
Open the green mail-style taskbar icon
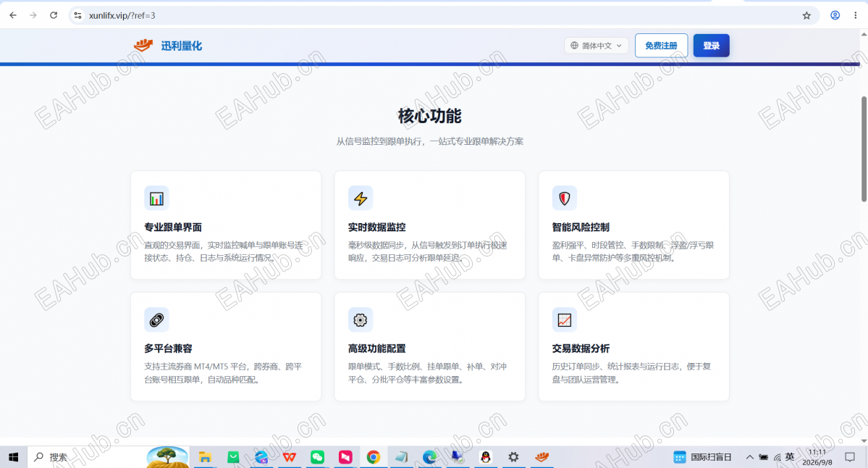(233, 457)
